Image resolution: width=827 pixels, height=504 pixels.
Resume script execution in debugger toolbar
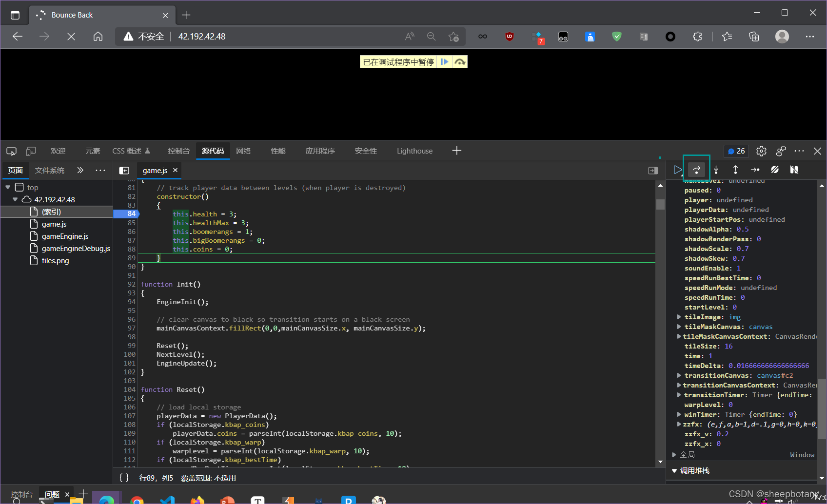coord(677,170)
